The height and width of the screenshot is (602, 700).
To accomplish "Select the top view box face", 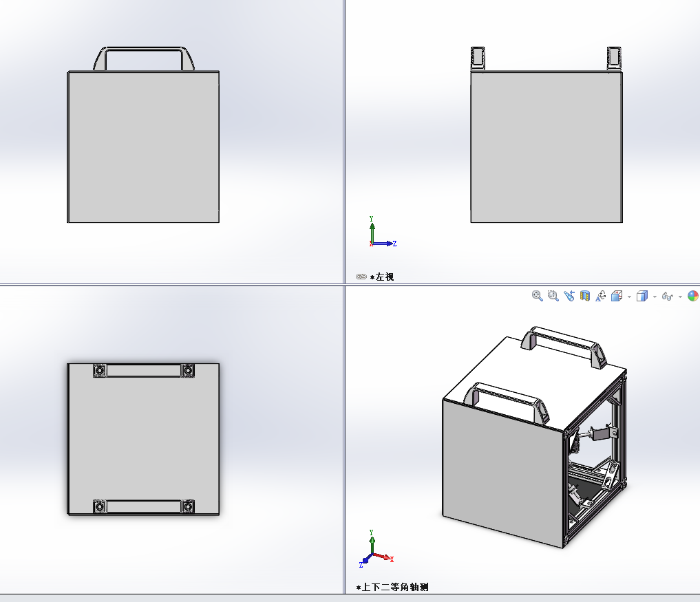I will [x=143, y=439].
